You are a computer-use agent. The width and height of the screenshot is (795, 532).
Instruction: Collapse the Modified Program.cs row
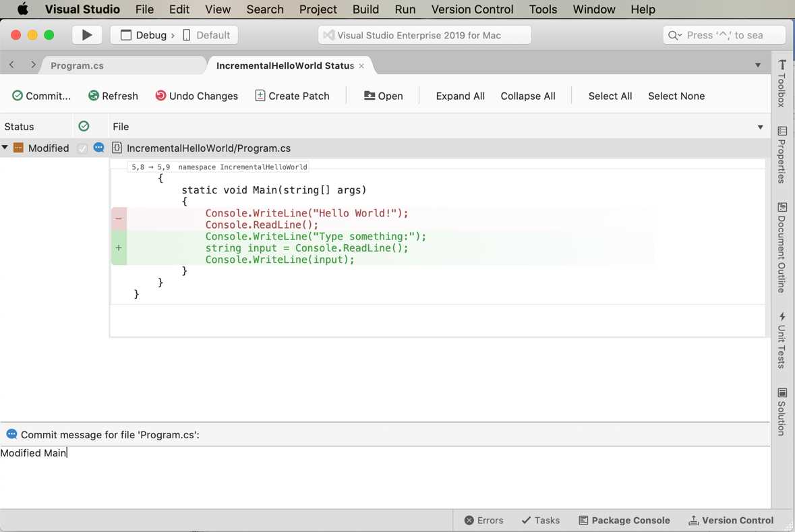coord(5,148)
